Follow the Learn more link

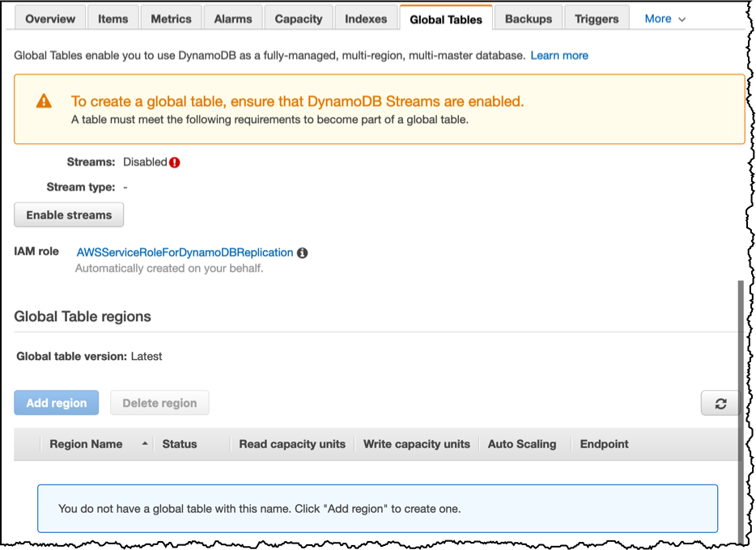tap(559, 55)
